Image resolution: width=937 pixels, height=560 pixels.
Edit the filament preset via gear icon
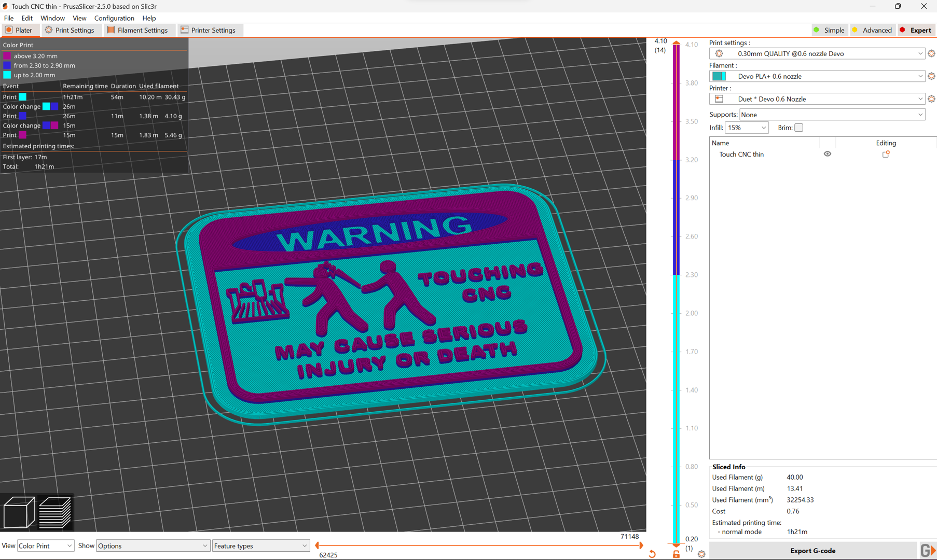pyautogui.click(x=931, y=76)
